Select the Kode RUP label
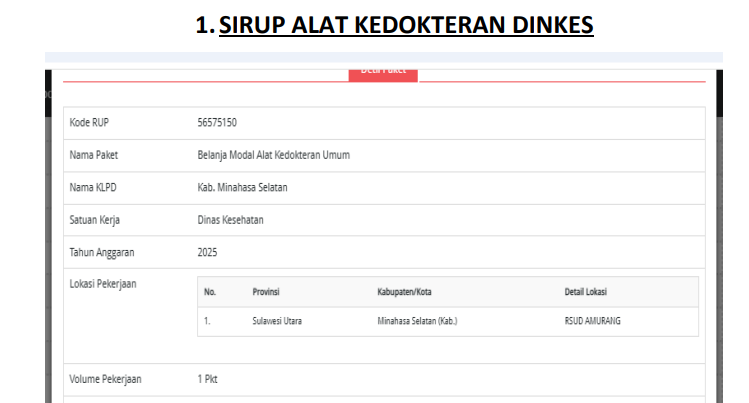 (x=89, y=123)
